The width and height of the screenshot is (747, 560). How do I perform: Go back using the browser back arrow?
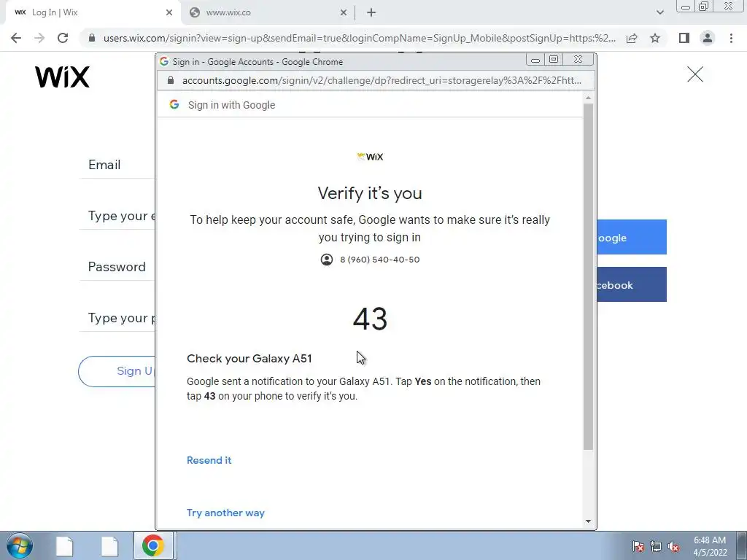(16, 38)
